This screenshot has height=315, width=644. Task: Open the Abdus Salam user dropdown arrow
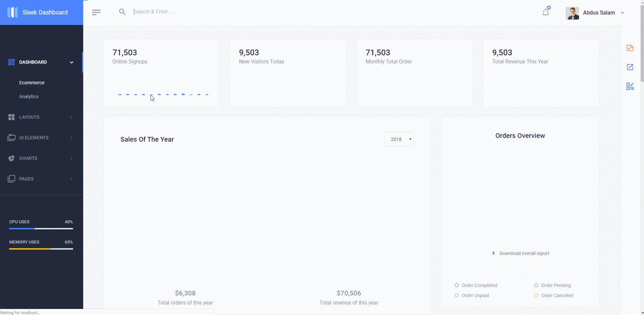click(x=622, y=13)
